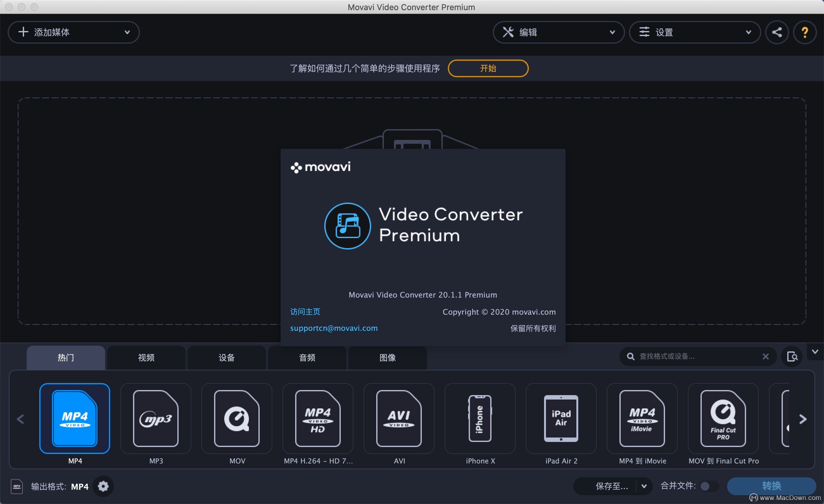Switch to the 视频 tab
Viewport: 824px width, 504px height.
point(146,358)
